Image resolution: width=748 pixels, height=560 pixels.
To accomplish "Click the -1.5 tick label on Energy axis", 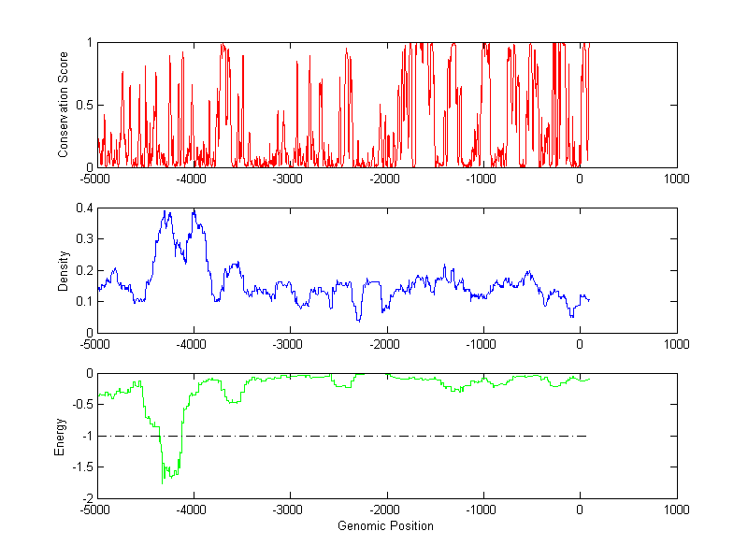I will click(x=80, y=467).
